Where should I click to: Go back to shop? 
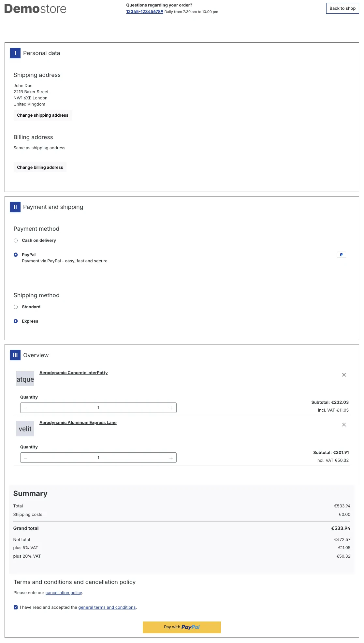(x=342, y=8)
